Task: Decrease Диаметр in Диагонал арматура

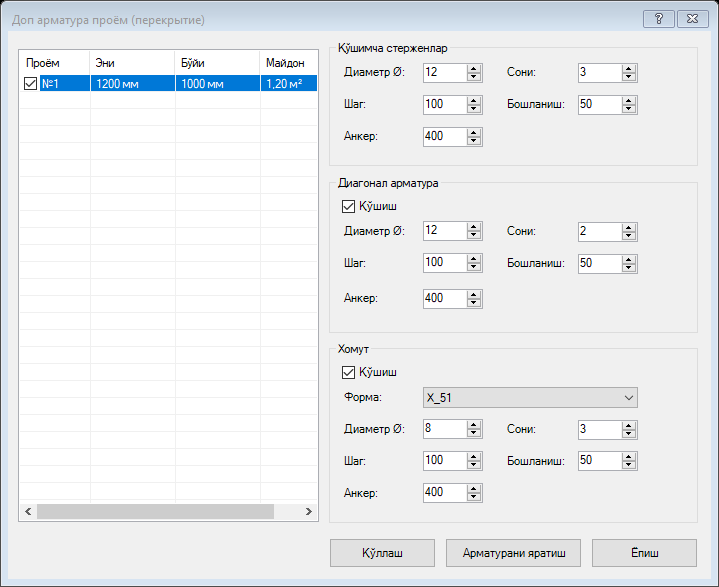Action: 474,236
